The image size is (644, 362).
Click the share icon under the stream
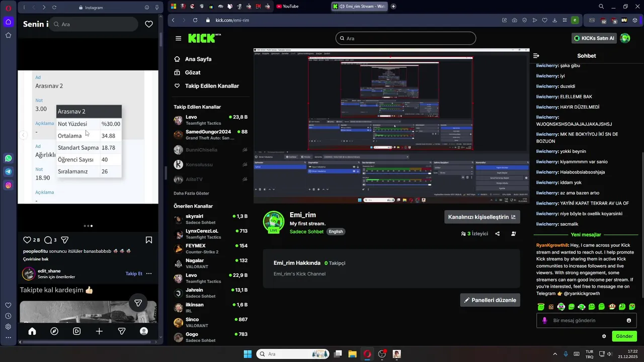(x=498, y=233)
